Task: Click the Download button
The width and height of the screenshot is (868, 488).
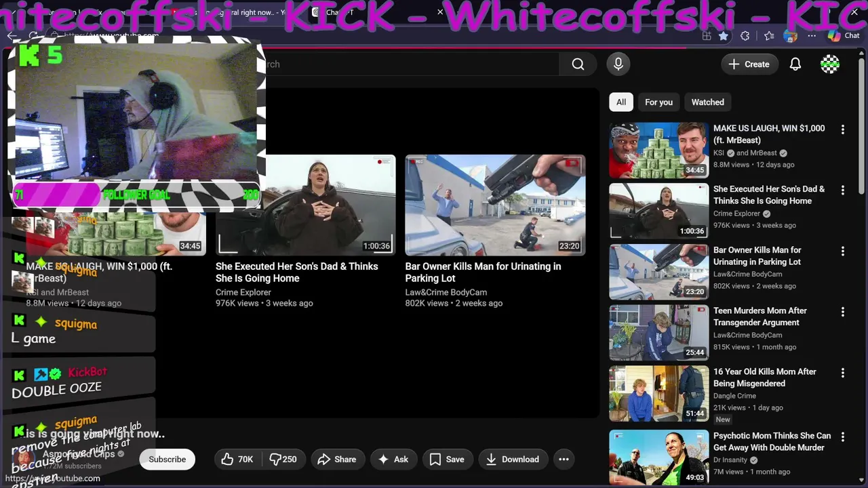Action: [512, 460]
